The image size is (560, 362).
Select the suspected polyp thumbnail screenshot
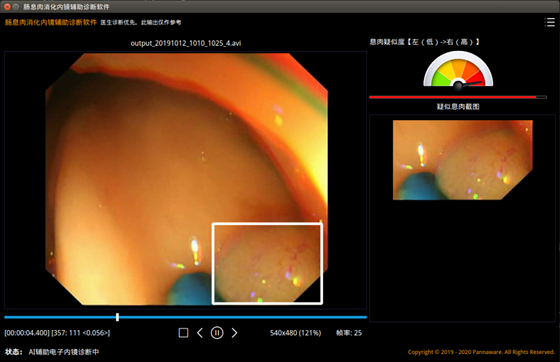tap(462, 160)
